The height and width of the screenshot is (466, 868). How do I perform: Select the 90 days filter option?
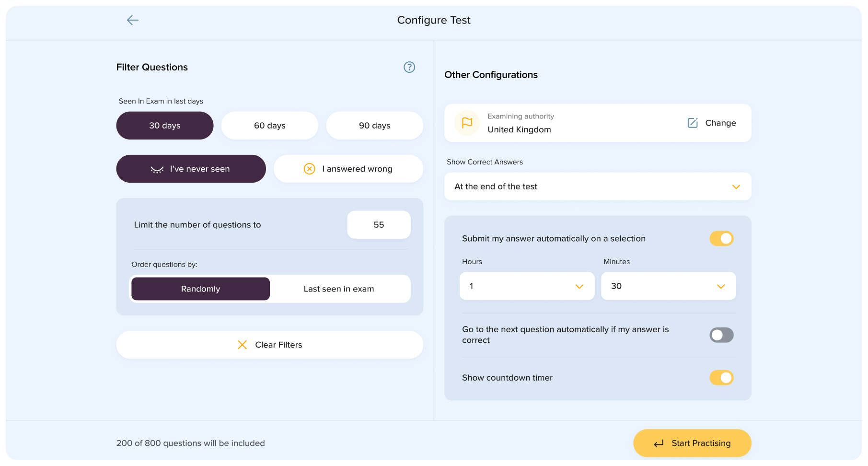pos(375,126)
